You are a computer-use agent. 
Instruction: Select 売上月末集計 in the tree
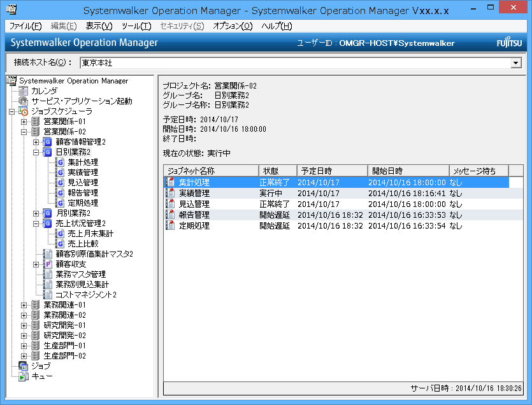(90, 234)
